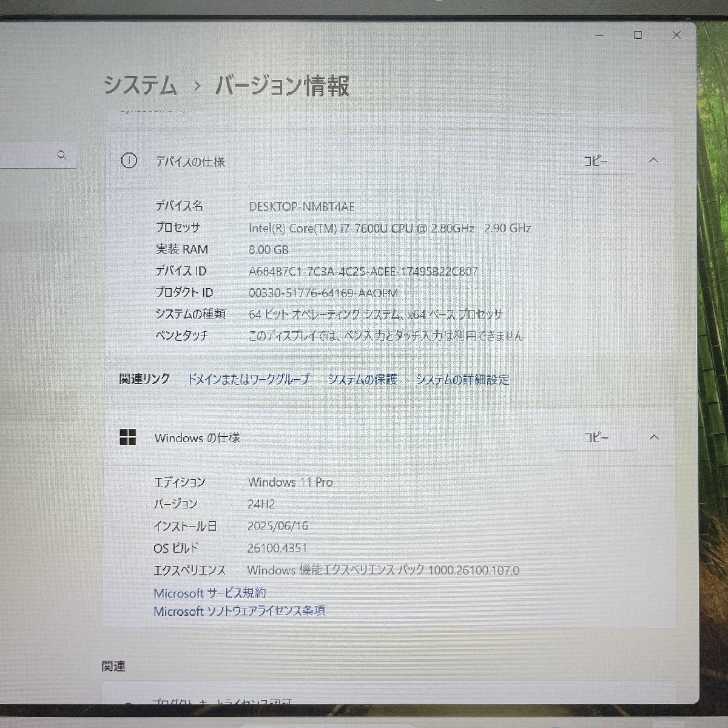
Task: Select the 8.00 GB RAM value
Action: click(x=269, y=250)
